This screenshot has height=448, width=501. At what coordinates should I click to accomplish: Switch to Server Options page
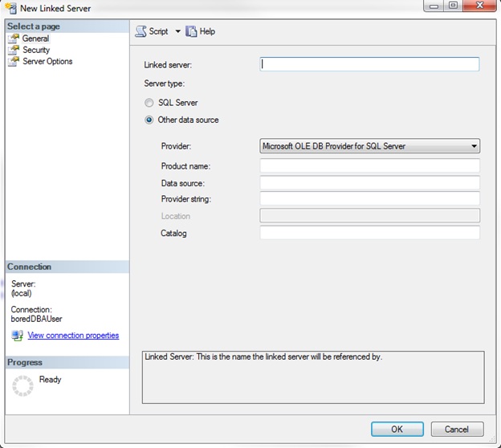[x=47, y=62]
